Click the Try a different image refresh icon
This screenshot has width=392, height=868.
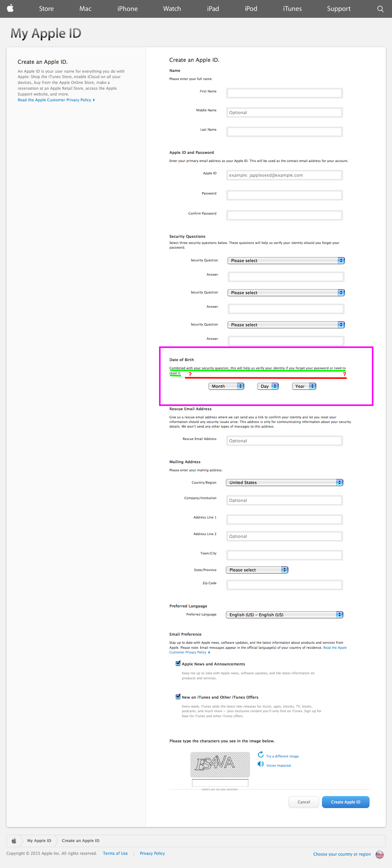pyautogui.click(x=261, y=754)
